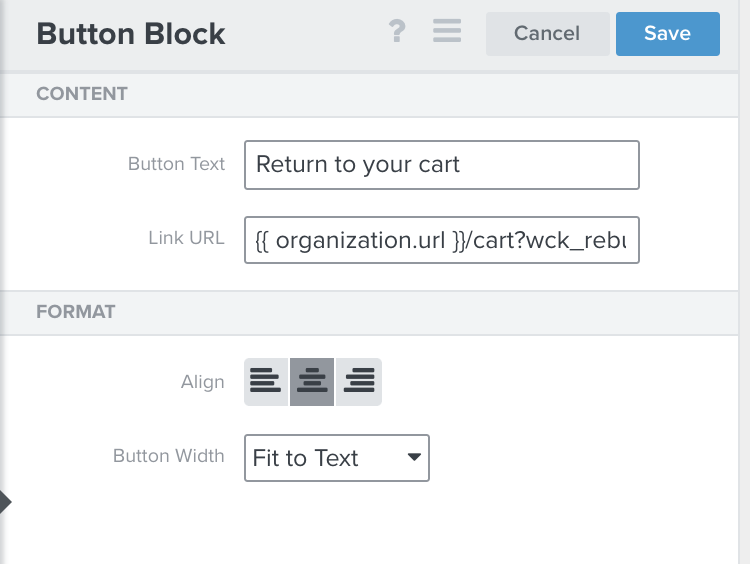This screenshot has height=564, width=750.
Task: Click the Button Block panel title
Action: coord(131,34)
